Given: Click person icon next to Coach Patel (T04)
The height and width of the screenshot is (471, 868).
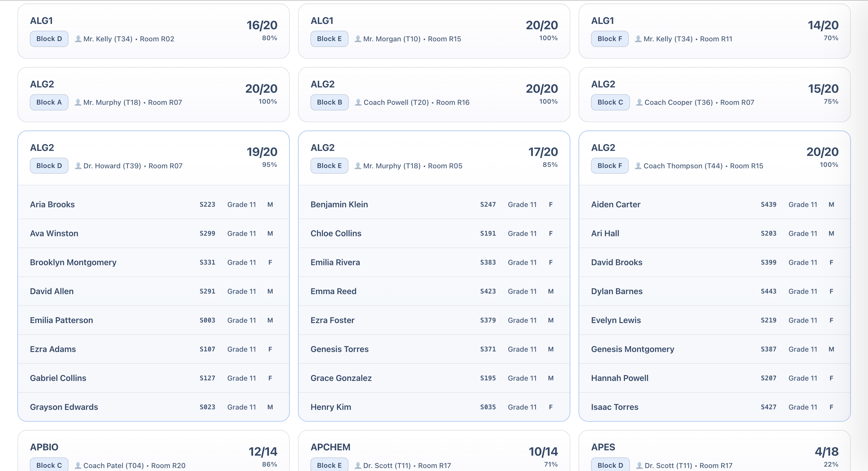Looking at the screenshot, I should pyautogui.click(x=78, y=465).
